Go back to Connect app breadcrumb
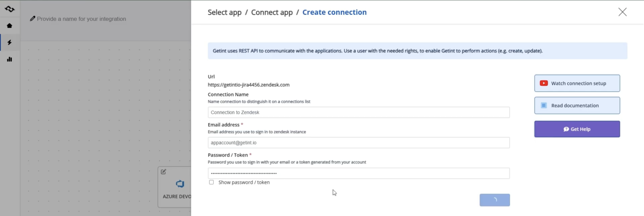This screenshot has width=644, height=216. click(272, 12)
